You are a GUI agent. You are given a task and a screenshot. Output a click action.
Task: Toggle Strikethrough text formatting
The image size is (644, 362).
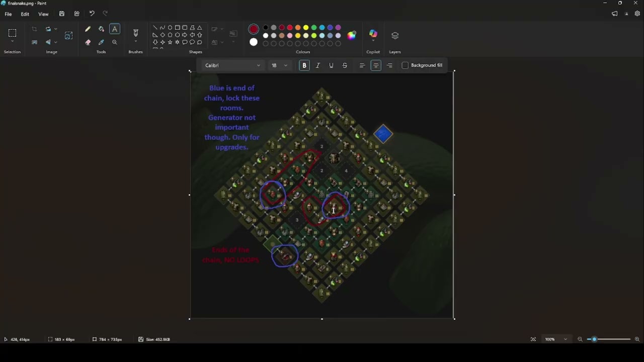[345, 65]
